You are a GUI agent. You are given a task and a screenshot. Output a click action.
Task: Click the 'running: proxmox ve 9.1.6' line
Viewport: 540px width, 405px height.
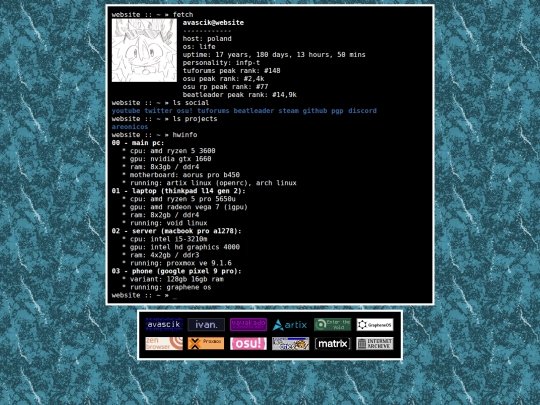tap(177, 263)
